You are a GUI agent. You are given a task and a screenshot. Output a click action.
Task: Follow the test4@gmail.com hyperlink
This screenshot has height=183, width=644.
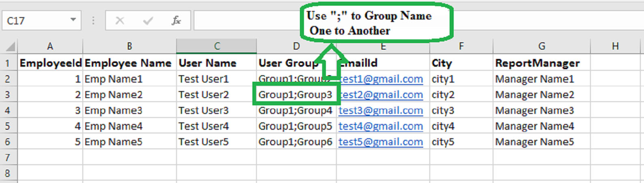pos(381,126)
